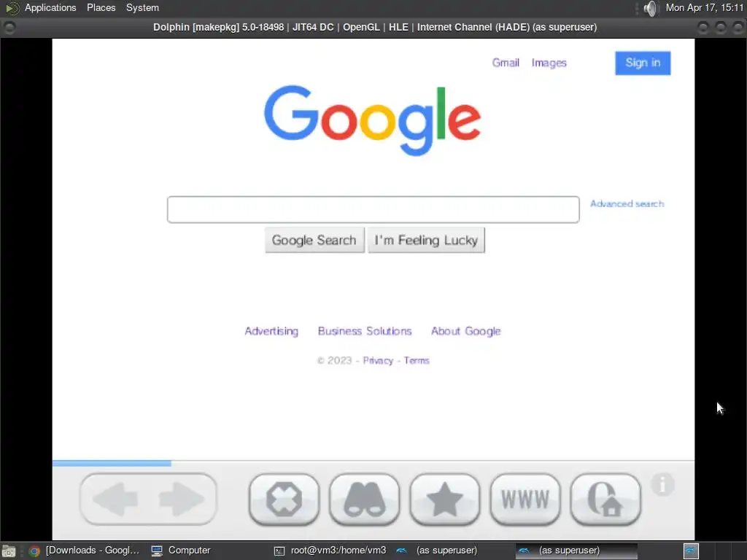Click the blue Sign in button
747x560 pixels.
[643, 63]
